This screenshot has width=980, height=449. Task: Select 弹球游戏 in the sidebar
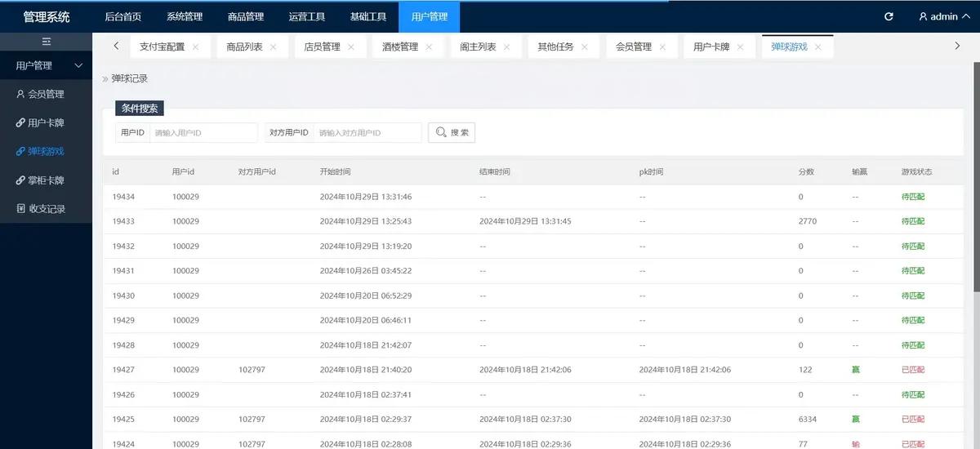[47, 151]
